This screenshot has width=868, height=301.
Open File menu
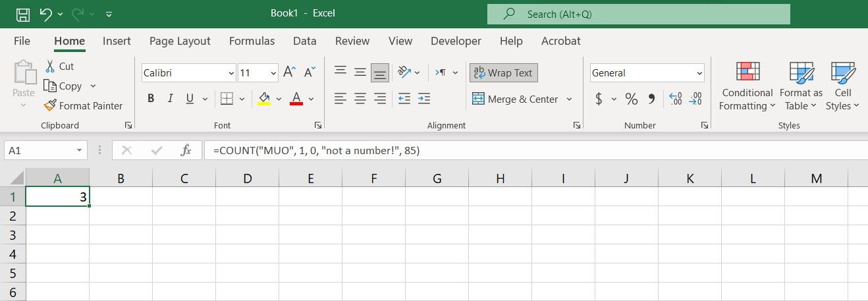22,41
